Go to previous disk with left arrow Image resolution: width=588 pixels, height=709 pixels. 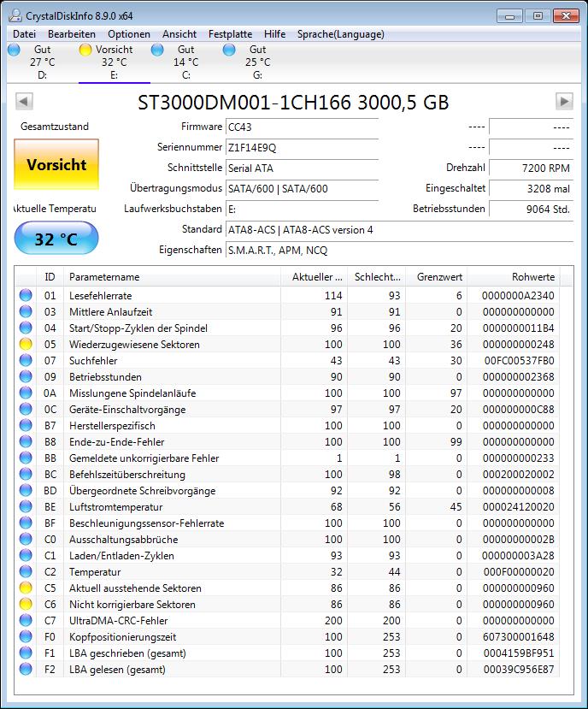point(24,101)
